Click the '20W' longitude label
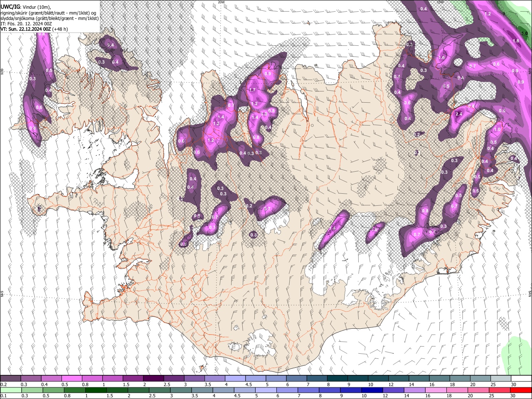The image size is (532, 399). (221, 2)
